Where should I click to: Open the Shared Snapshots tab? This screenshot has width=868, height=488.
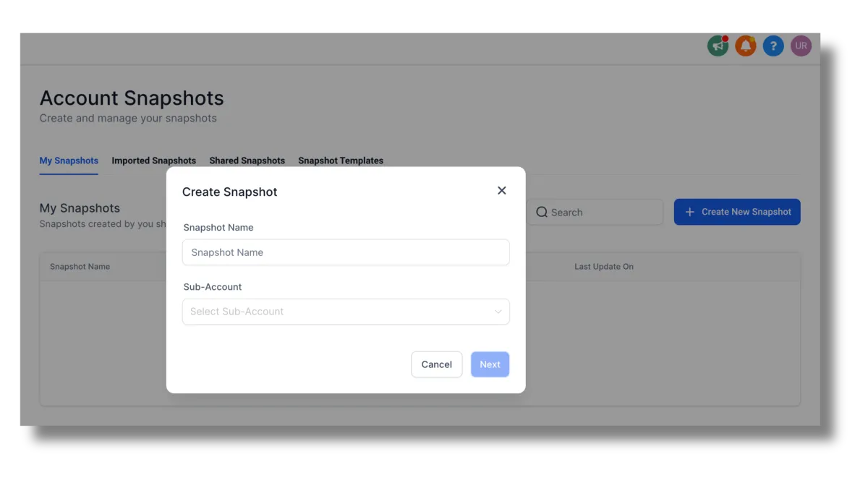tap(247, 160)
